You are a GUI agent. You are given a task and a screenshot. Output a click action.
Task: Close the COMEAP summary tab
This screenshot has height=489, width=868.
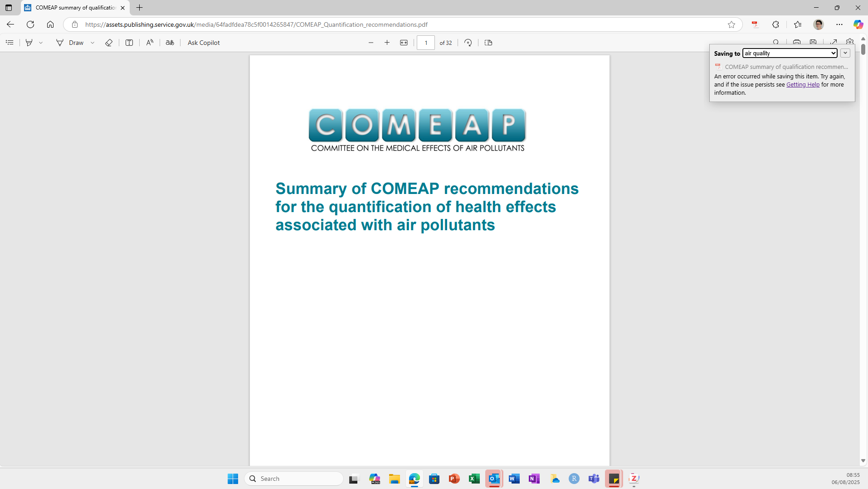pyautogui.click(x=122, y=8)
